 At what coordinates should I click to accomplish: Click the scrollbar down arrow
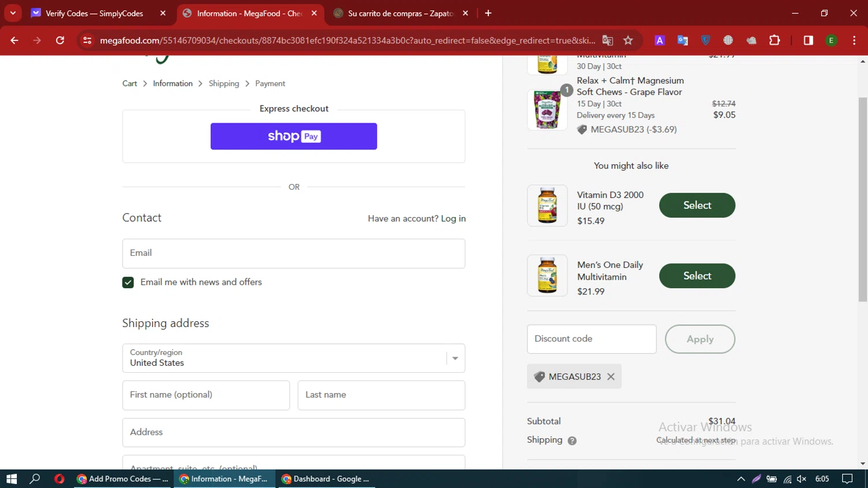tap(863, 464)
